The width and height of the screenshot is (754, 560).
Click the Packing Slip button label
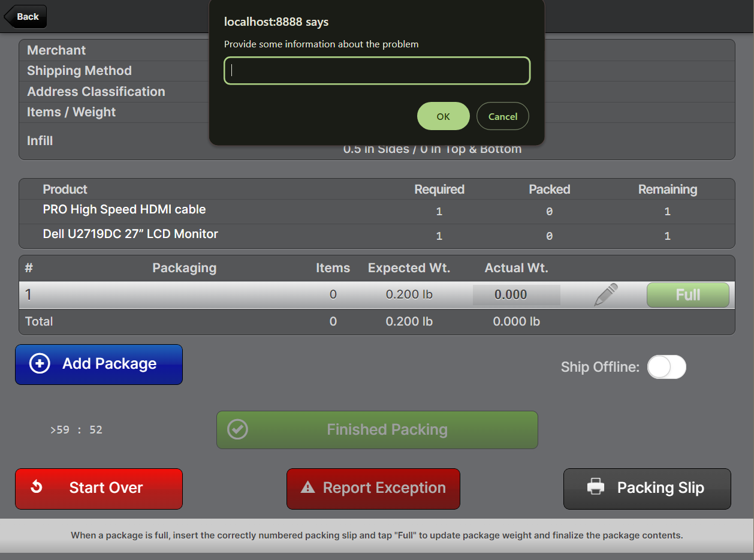click(x=660, y=488)
